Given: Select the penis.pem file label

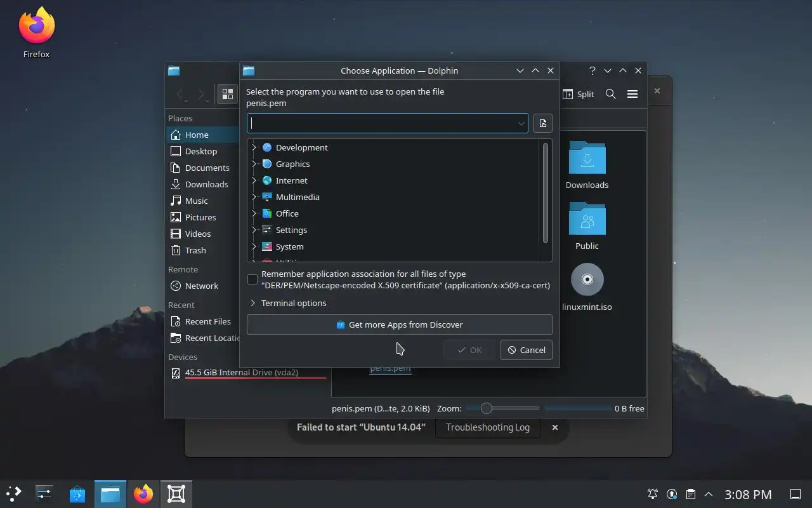Looking at the screenshot, I should [x=390, y=369].
